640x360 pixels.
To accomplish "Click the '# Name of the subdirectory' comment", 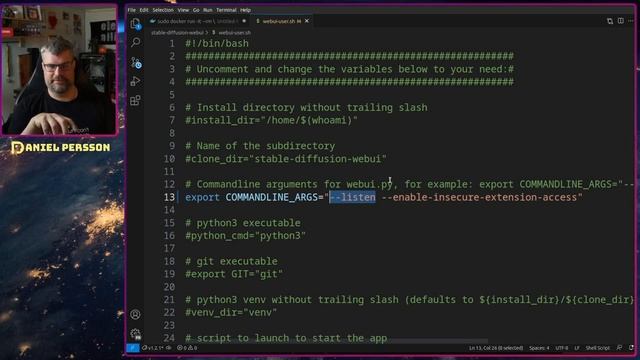I will (260, 146).
